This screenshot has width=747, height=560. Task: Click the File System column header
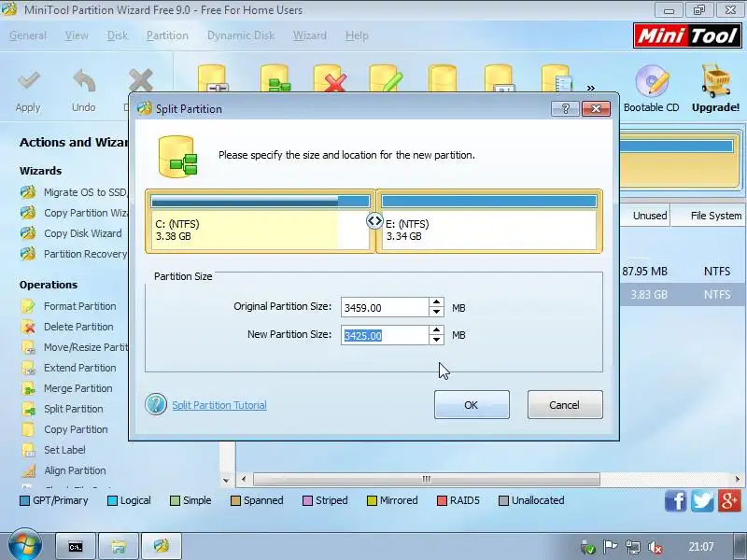709,216
